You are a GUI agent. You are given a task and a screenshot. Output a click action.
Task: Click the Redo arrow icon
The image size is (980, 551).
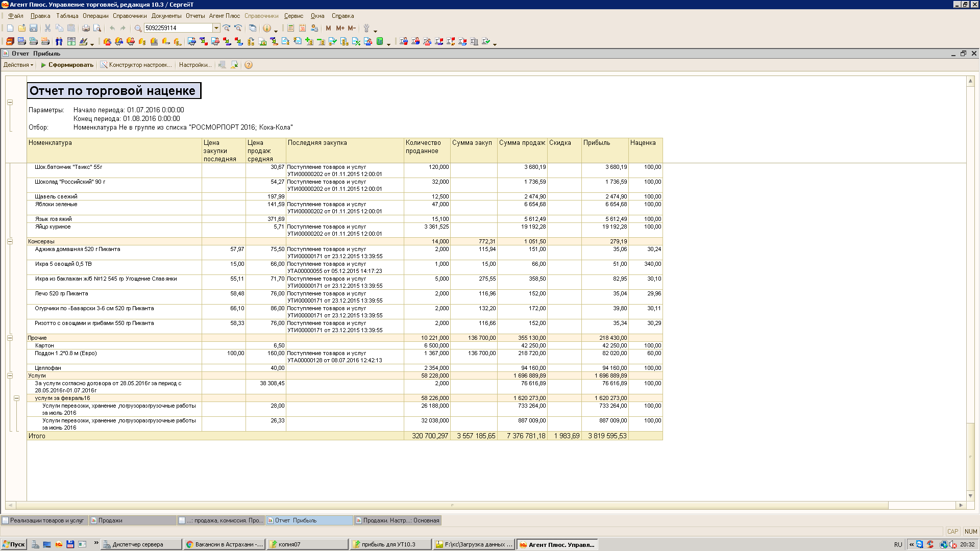tap(123, 28)
